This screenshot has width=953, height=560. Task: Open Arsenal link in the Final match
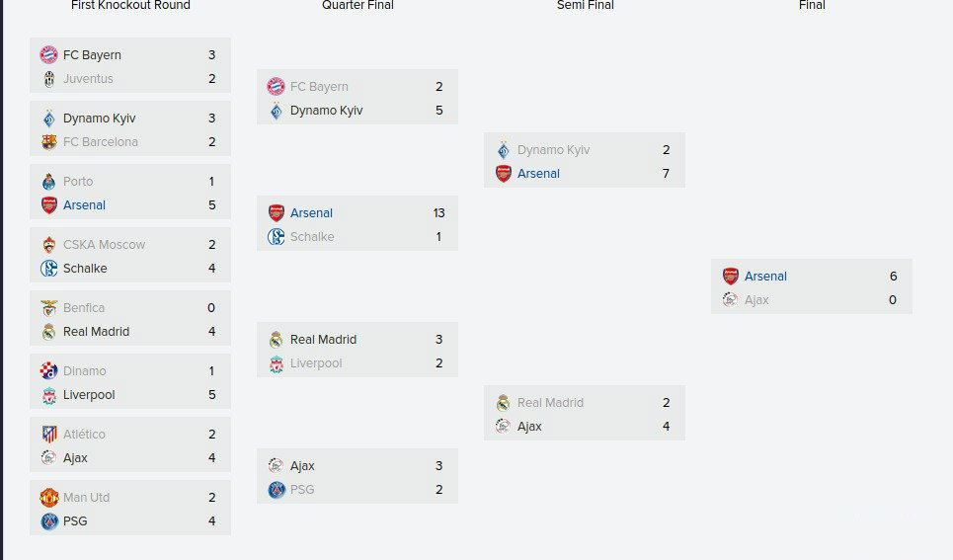tap(765, 276)
